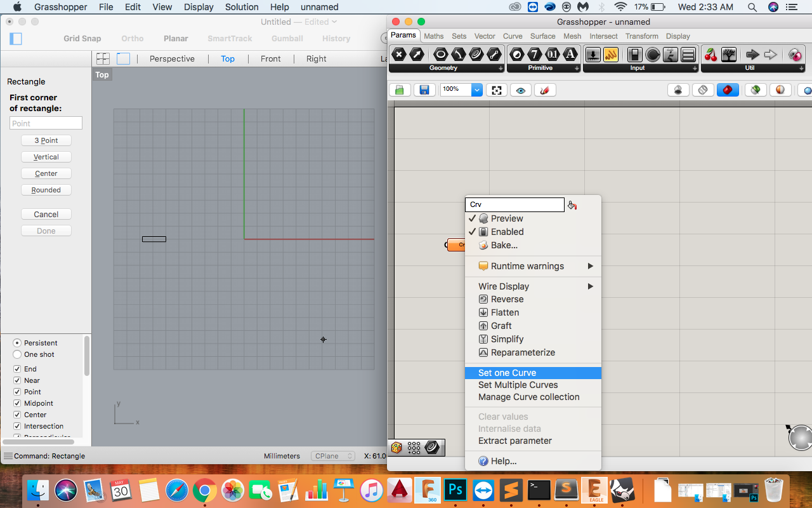
Task: Select the One shot radio button
Action: [17, 354]
